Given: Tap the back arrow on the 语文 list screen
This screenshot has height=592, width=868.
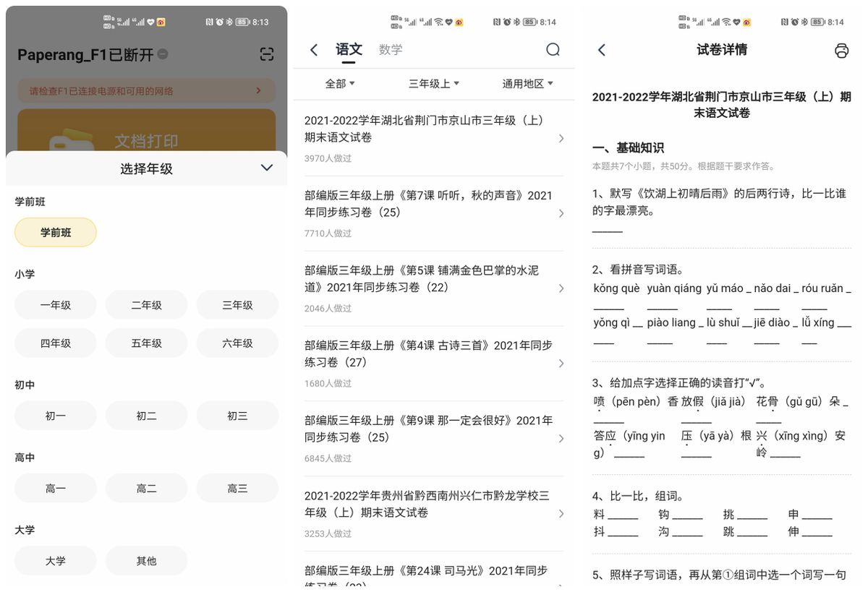Looking at the screenshot, I should point(313,49).
